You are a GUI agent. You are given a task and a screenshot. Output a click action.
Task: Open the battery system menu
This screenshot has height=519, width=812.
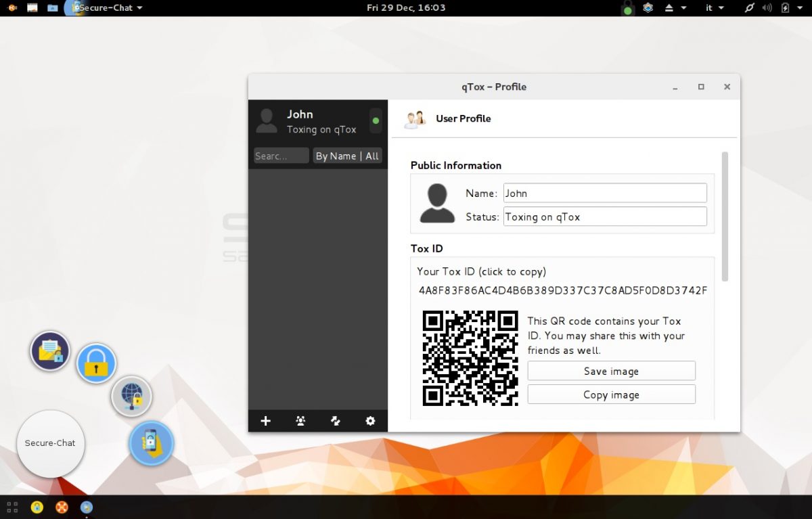click(x=791, y=8)
